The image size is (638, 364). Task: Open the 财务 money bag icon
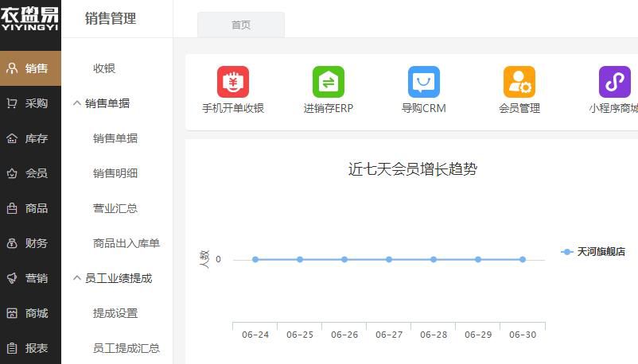(x=12, y=243)
